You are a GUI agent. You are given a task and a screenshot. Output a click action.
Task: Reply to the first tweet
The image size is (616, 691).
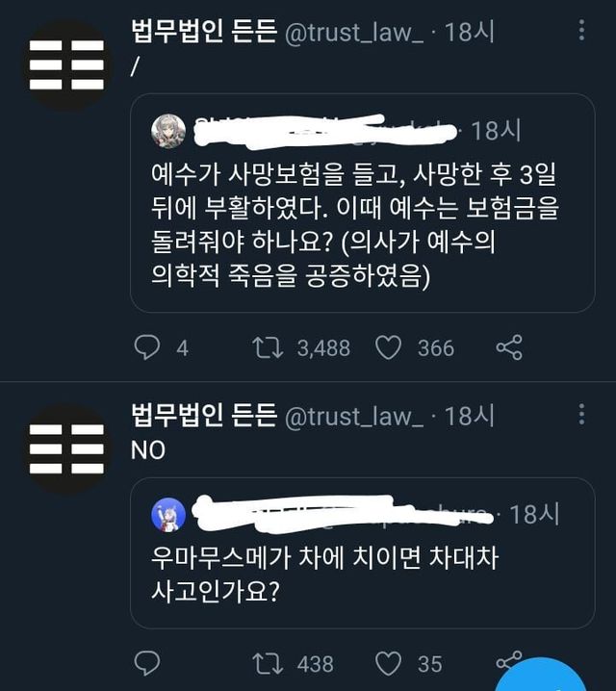pos(146,346)
